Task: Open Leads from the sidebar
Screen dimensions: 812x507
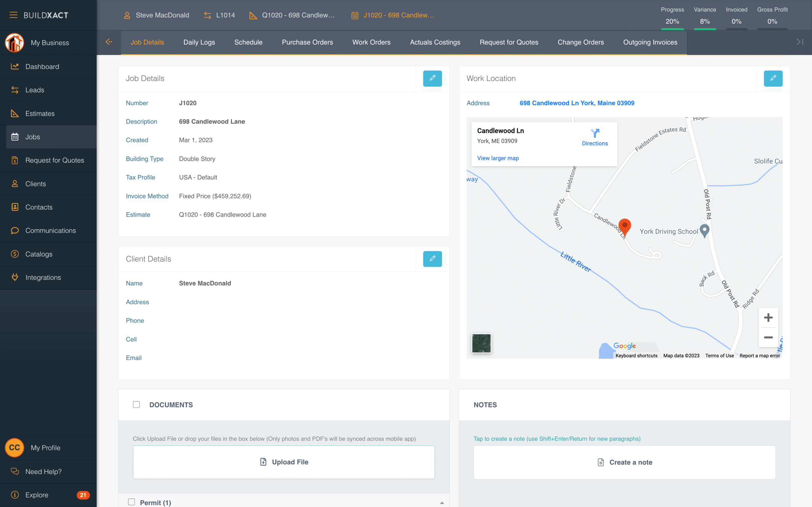Action: pyautogui.click(x=35, y=90)
